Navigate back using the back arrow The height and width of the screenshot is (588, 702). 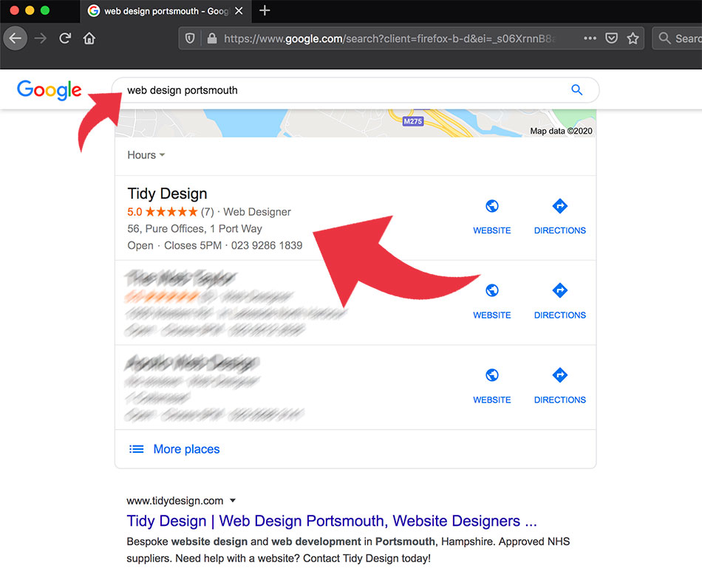click(15, 38)
